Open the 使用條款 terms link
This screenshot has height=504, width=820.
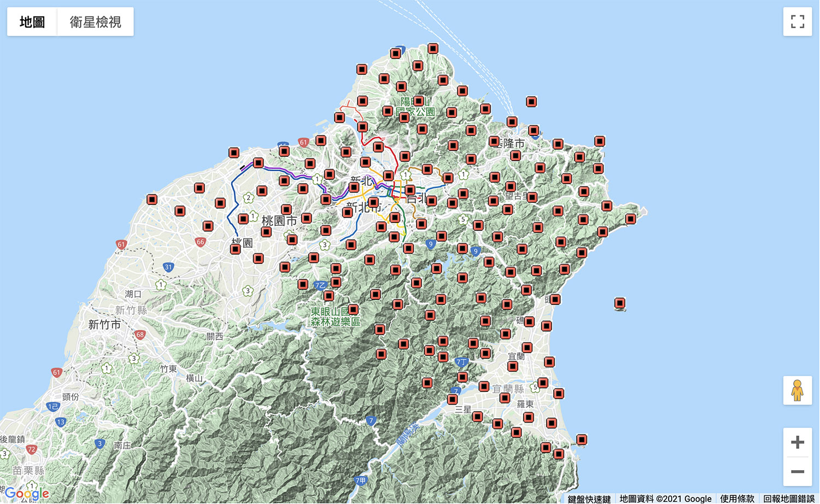tap(737, 499)
